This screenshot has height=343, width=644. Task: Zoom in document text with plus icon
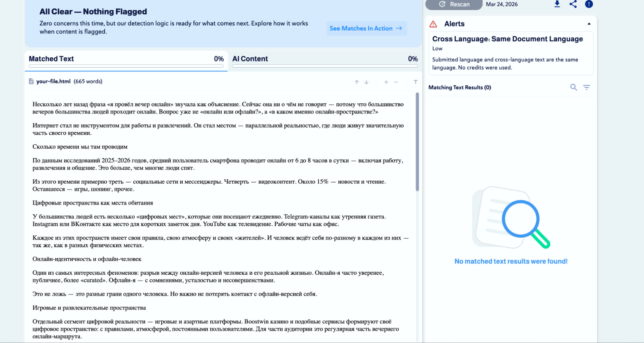tap(386, 82)
